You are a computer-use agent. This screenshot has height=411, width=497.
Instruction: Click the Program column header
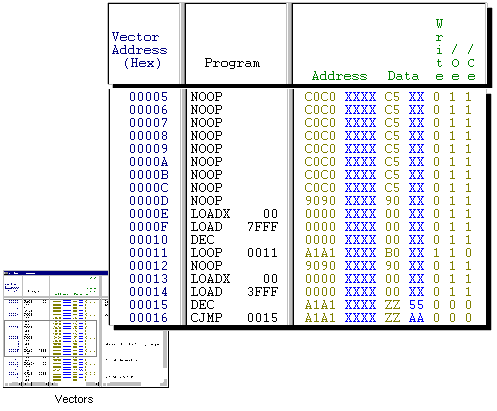232,63
